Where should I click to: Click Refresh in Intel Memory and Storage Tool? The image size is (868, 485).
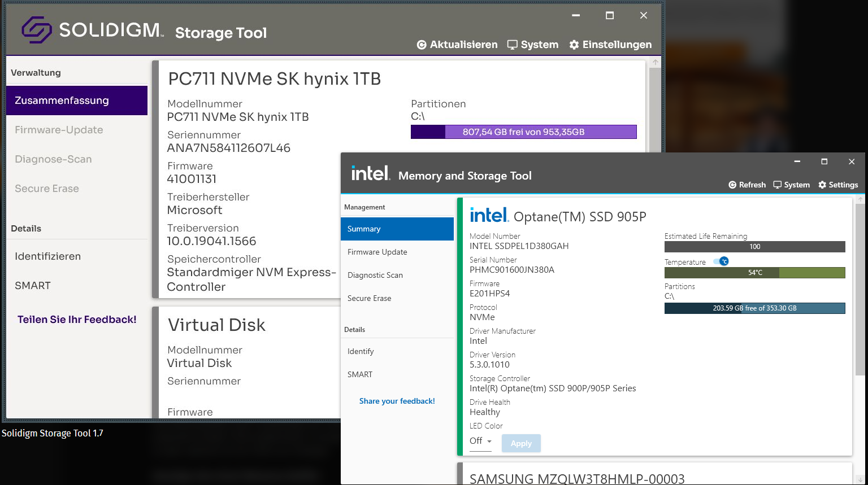pos(747,185)
